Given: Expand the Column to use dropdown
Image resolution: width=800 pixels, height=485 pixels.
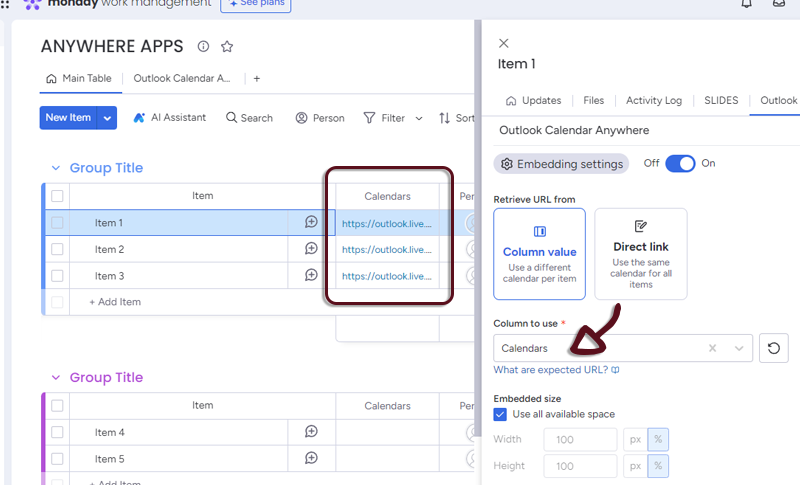Looking at the screenshot, I should [739, 348].
